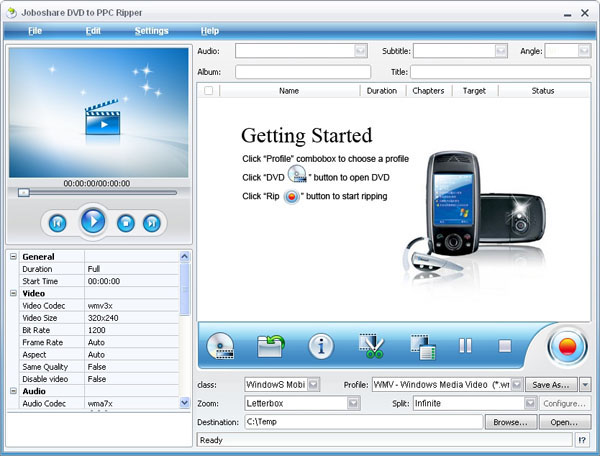Click the Aspect property row
This screenshot has width=600, height=456.
[x=99, y=354]
